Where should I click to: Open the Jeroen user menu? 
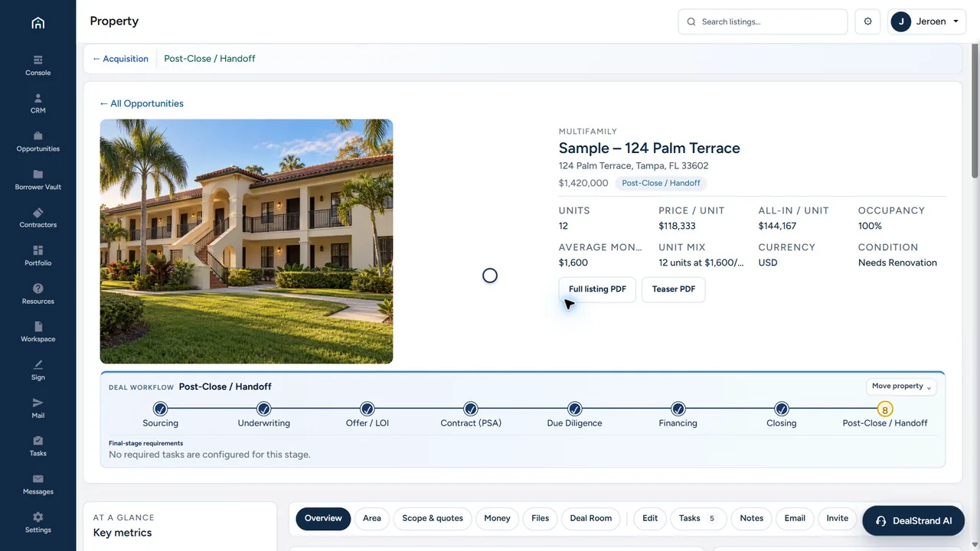tap(926, 21)
